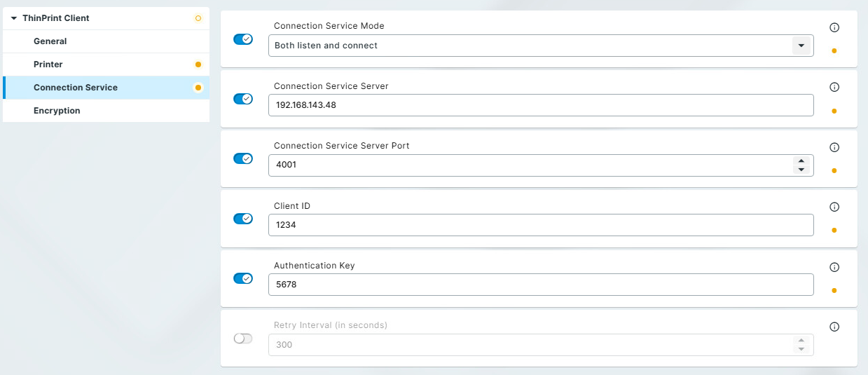The width and height of the screenshot is (868, 375).
Task: Open info for Connection Service Mode
Action: pyautogui.click(x=834, y=28)
